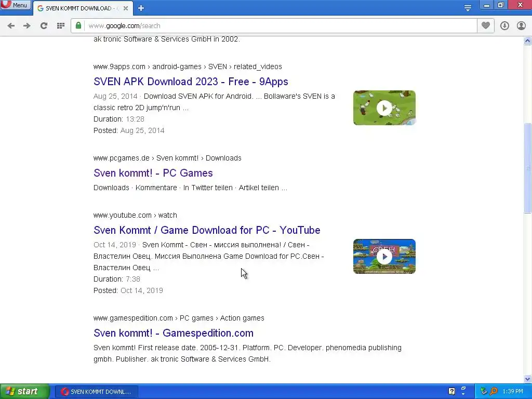Click the Duration: 7:38 text
This screenshot has width=532, height=399.
click(x=117, y=279)
